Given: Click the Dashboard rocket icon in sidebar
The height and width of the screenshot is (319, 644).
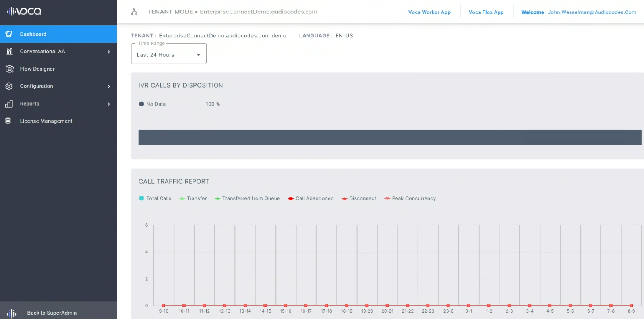Looking at the screenshot, I should click(x=9, y=34).
